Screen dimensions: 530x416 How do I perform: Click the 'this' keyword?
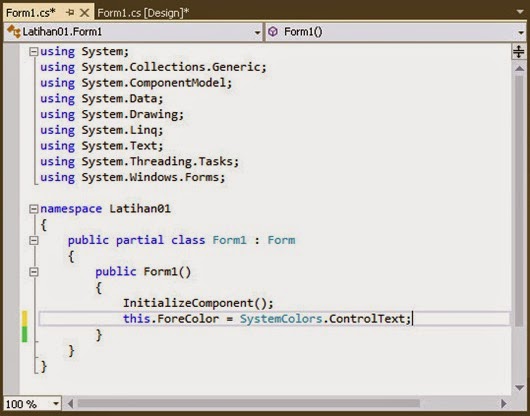click(x=137, y=319)
